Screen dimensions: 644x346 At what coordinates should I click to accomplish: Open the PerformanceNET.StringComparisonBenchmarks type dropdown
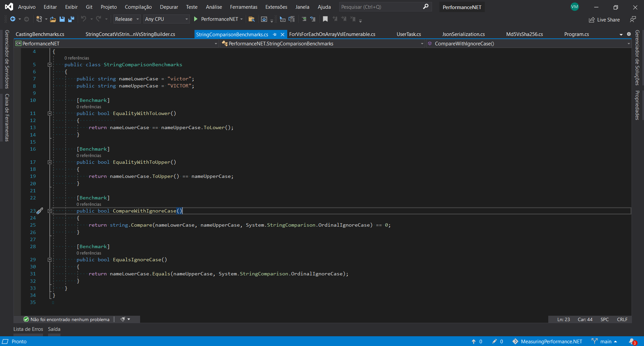point(323,44)
